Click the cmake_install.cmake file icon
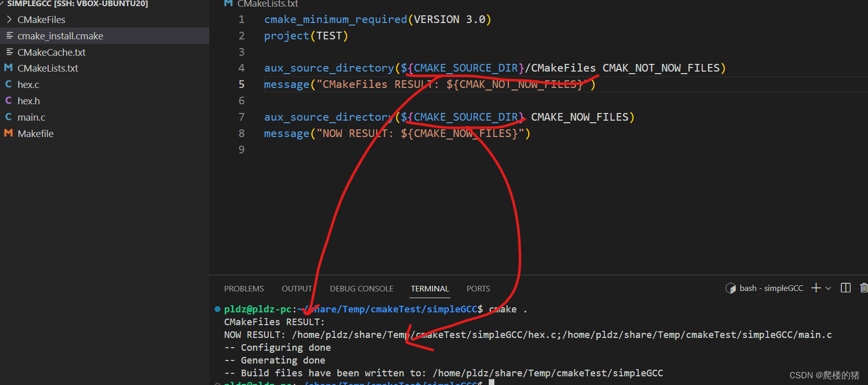 [x=9, y=36]
